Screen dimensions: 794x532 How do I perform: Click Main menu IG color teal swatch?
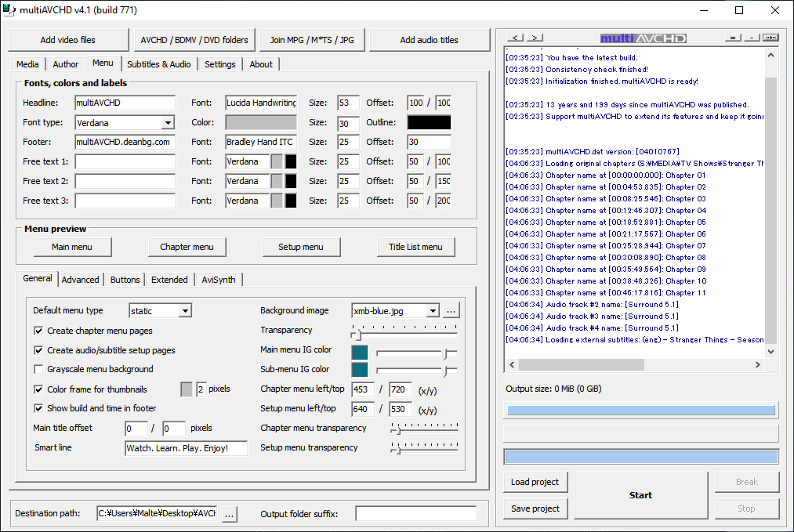click(360, 353)
